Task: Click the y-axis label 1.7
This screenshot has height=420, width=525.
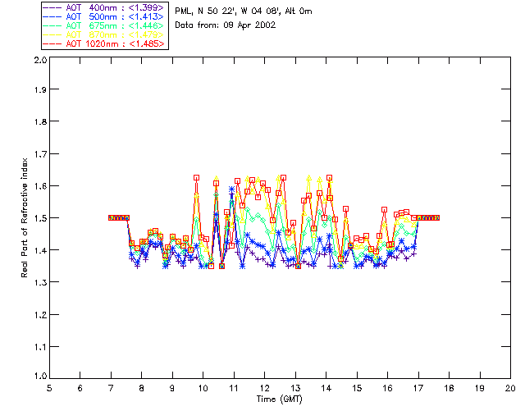Action: coord(40,154)
